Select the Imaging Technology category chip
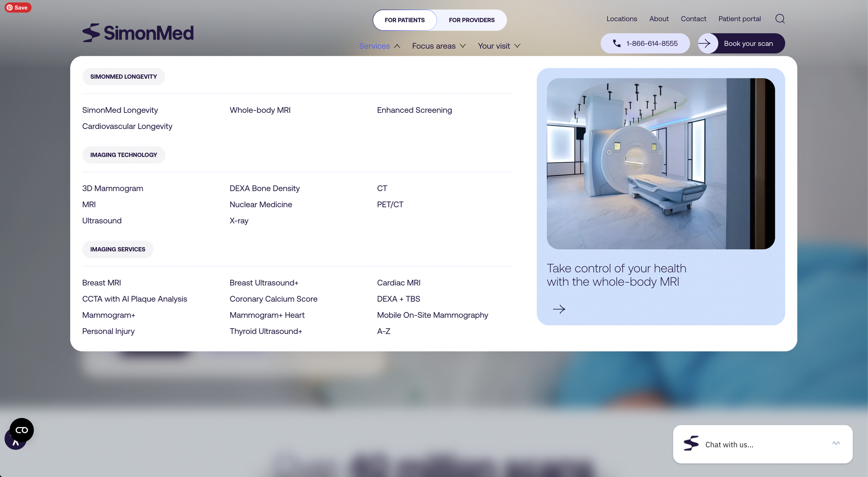Image resolution: width=868 pixels, height=477 pixels. (124, 155)
